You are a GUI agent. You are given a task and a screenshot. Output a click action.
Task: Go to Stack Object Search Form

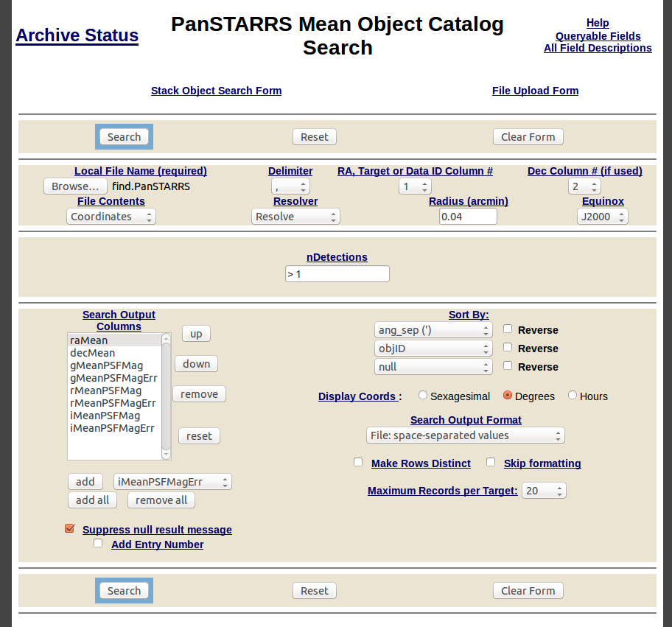click(x=216, y=91)
